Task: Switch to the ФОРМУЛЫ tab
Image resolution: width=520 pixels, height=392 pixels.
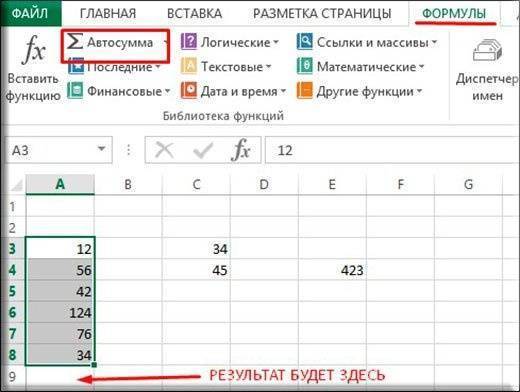Action: click(x=454, y=14)
